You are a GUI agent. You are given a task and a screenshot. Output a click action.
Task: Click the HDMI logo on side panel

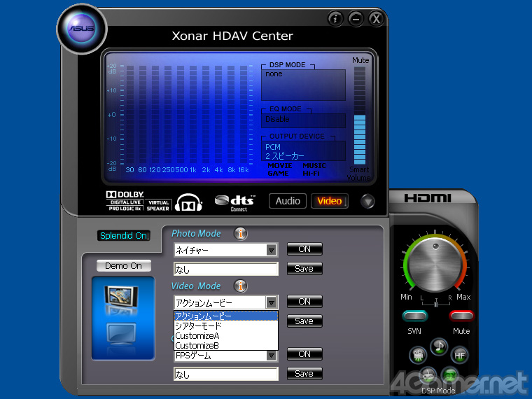click(428, 198)
